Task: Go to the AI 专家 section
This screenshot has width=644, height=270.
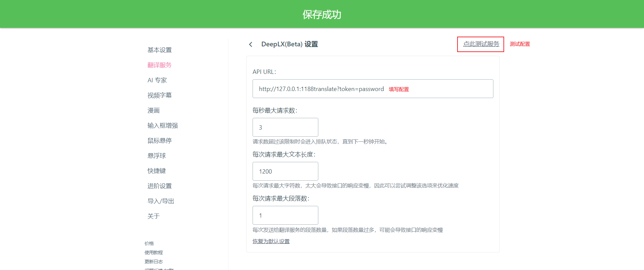Action: pyautogui.click(x=157, y=80)
